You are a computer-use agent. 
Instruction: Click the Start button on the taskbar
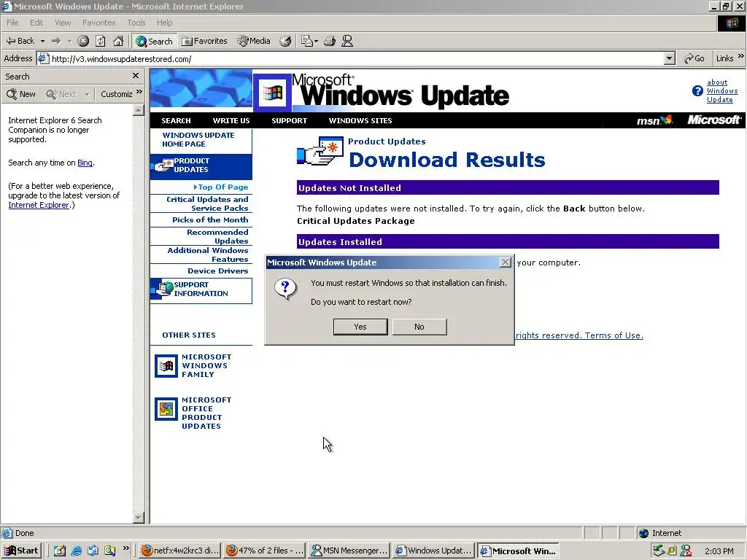point(21,551)
